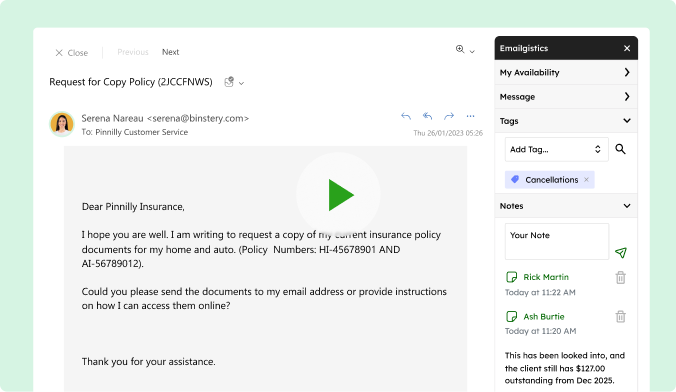
Task: Collapse the Notes section
Action: pos(566,206)
